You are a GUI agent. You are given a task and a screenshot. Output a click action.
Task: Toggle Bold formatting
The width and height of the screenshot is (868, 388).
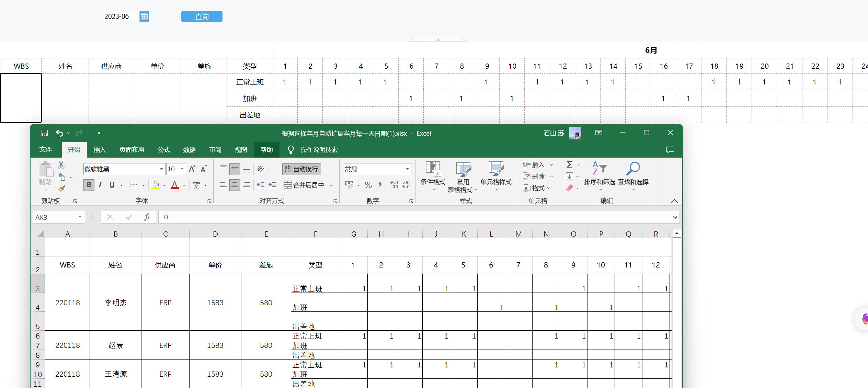89,185
